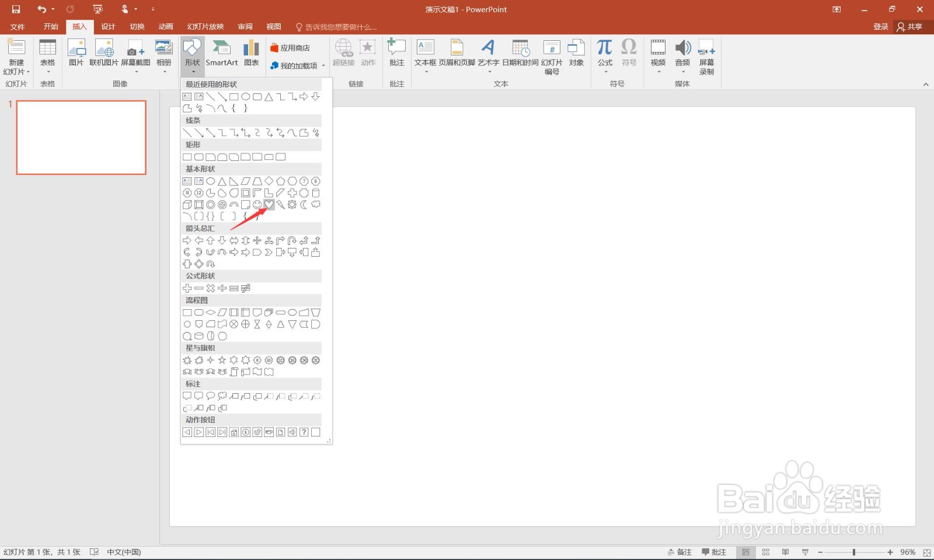Start slide show from status bar
Image resolution: width=934 pixels, height=560 pixels.
point(806,552)
